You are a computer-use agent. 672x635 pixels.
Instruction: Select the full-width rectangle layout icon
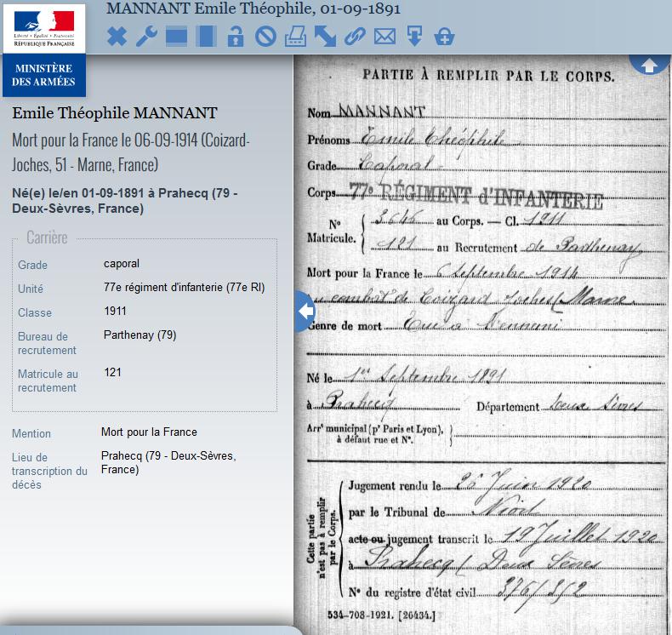(176, 36)
